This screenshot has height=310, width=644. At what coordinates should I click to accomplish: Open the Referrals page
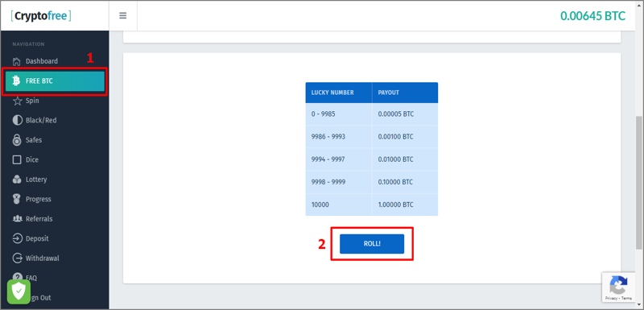click(x=54, y=219)
